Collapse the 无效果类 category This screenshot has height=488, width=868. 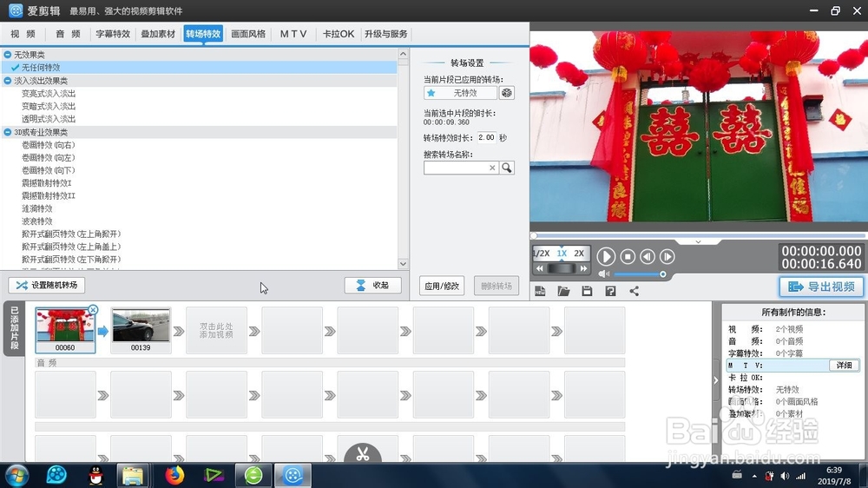pyautogui.click(x=8, y=55)
